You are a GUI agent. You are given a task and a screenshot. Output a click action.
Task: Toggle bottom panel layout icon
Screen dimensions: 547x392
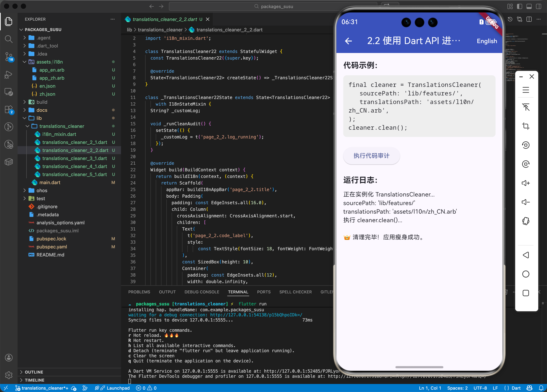tap(529, 7)
